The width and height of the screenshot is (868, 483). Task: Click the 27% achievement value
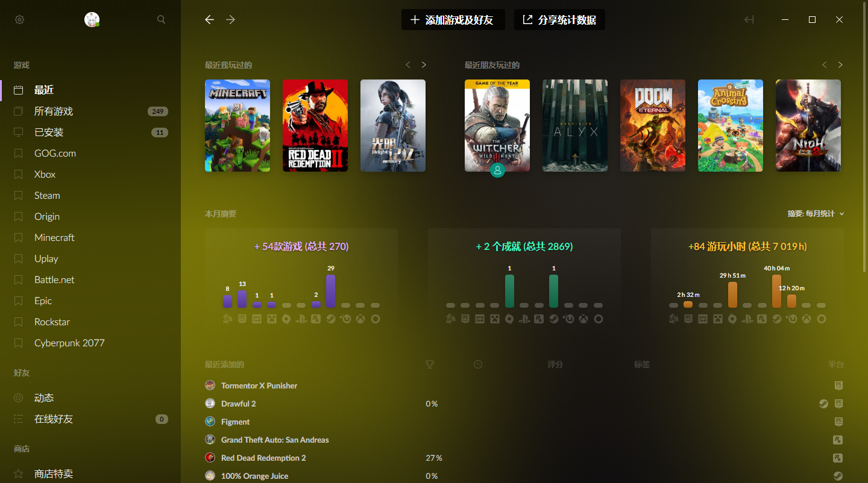pyautogui.click(x=434, y=458)
